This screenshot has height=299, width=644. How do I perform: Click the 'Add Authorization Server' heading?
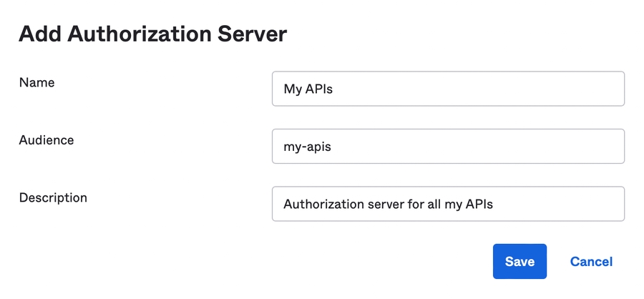152,34
